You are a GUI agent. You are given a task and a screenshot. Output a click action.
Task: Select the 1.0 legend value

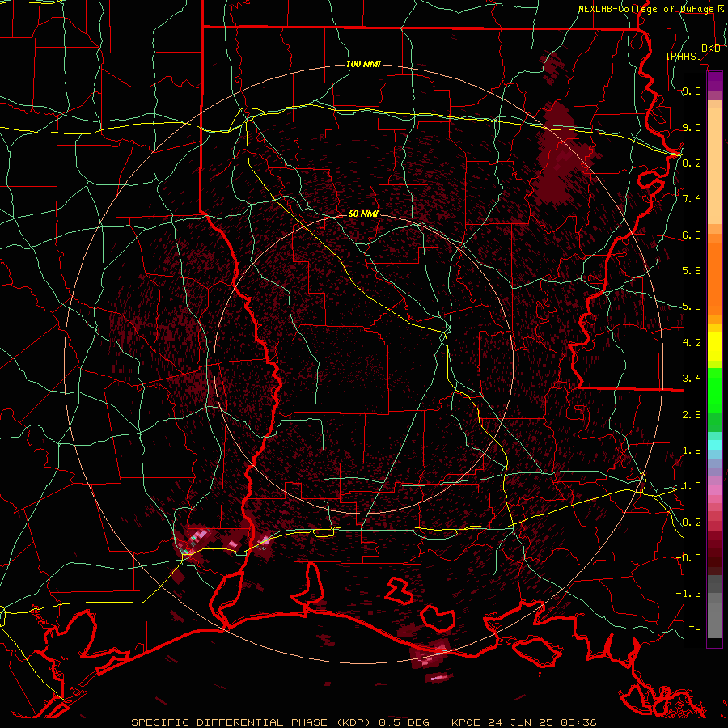coord(692,486)
